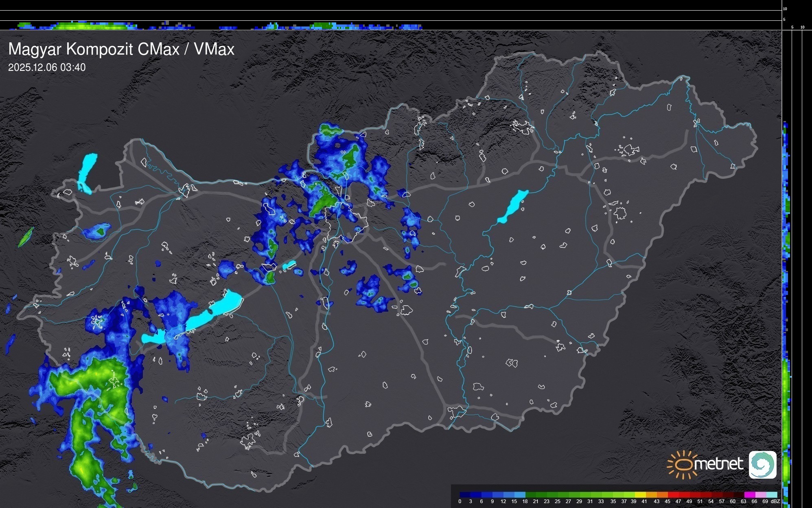Click the Magyar Kompozit CMax / VMax title
Image resolution: width=812 pixels, height=508 pixels.
(121, 49)
